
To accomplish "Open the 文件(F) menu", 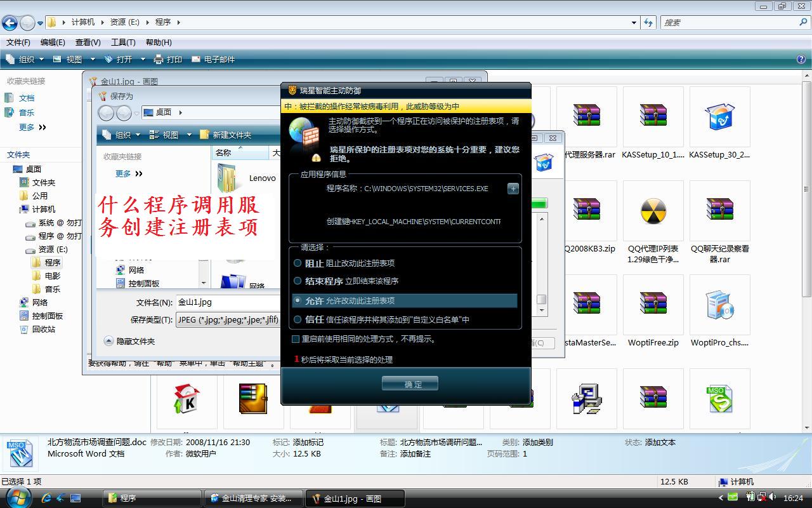I will click(18, 42).
